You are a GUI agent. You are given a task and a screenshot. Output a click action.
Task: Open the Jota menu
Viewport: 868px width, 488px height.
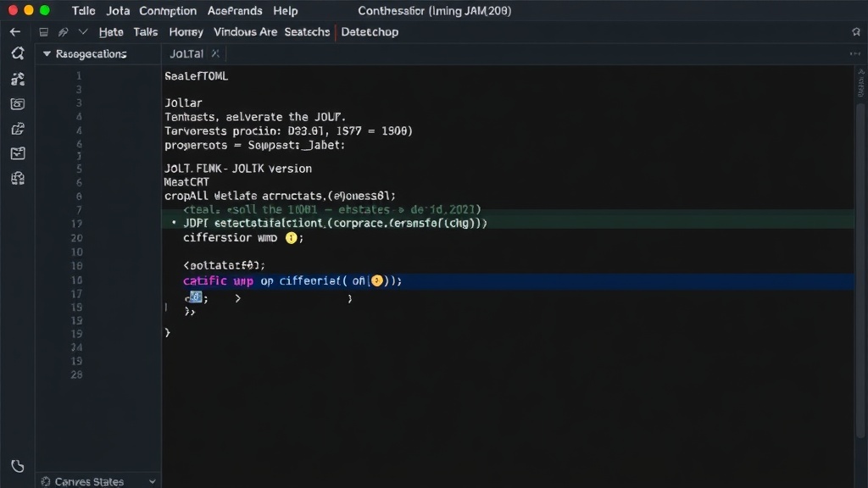click(118, 10)
